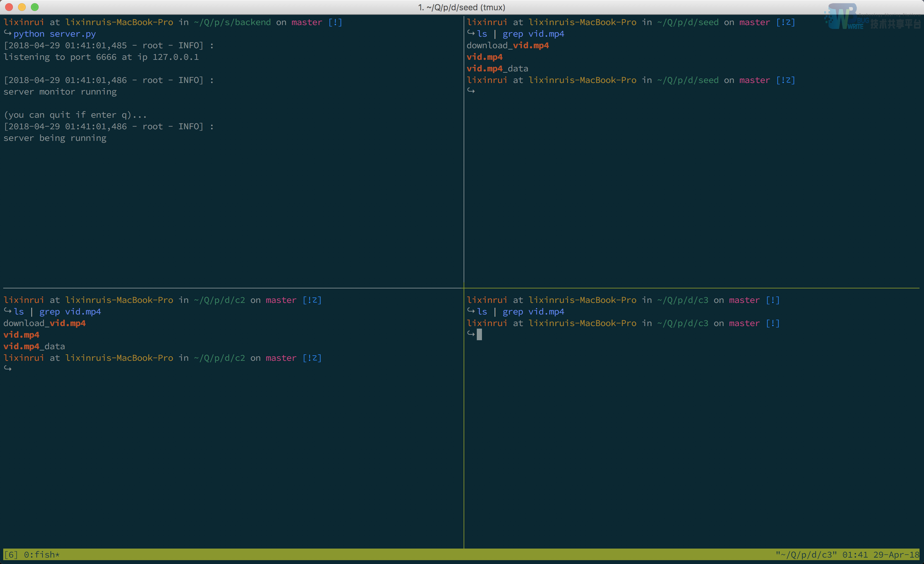Click the port 6666 listening log line

click(101, 57)
